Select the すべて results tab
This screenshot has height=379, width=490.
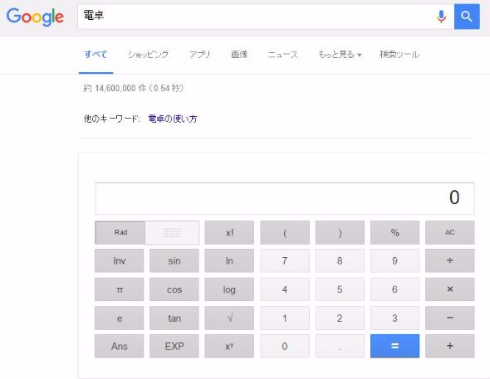(x=96, y=54)
